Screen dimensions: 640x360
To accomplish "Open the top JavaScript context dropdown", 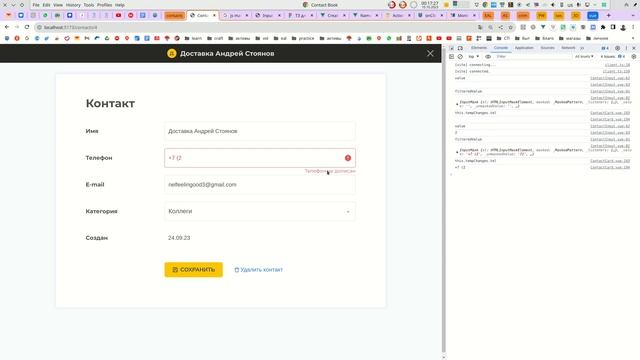I will [x=473, y=57].
